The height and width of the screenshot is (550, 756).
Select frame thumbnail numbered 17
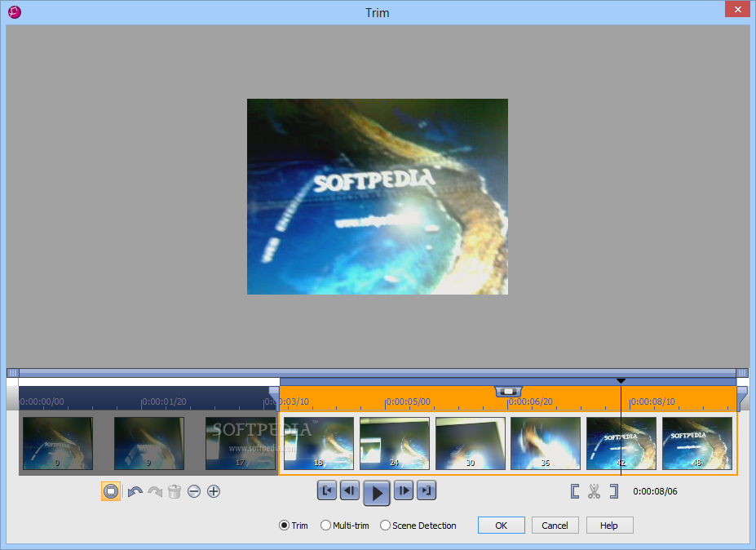pos(241,443)
